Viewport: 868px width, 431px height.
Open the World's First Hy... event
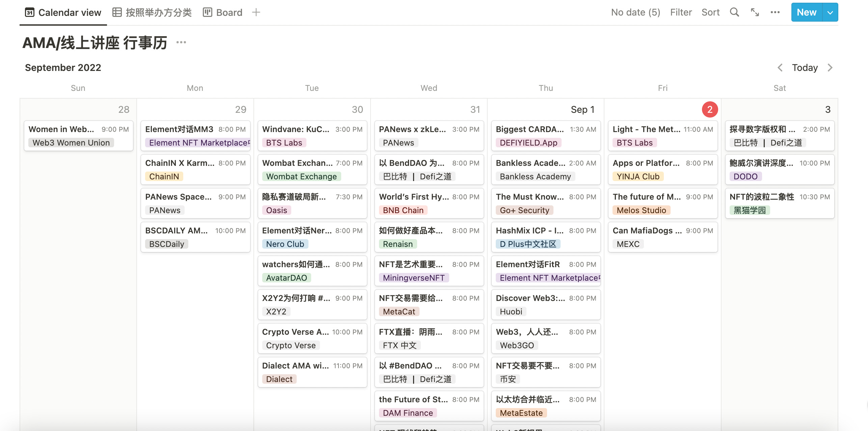[x=429, y=203]
